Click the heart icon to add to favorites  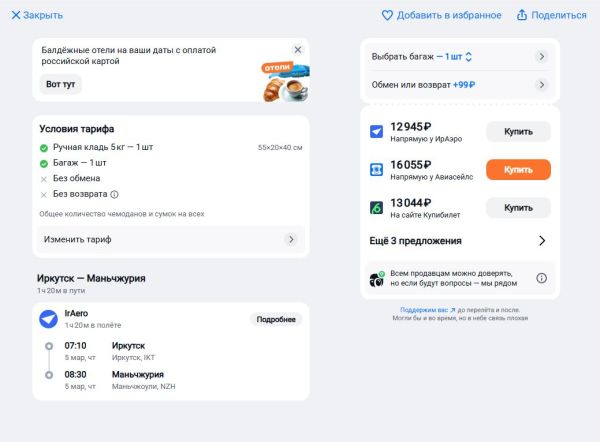pyautogui.click(x=388, y=15)
